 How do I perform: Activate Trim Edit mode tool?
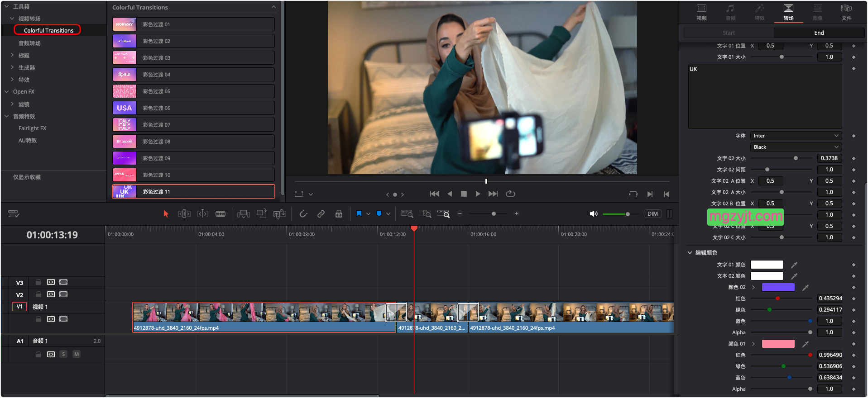click(x=184, y=214)
